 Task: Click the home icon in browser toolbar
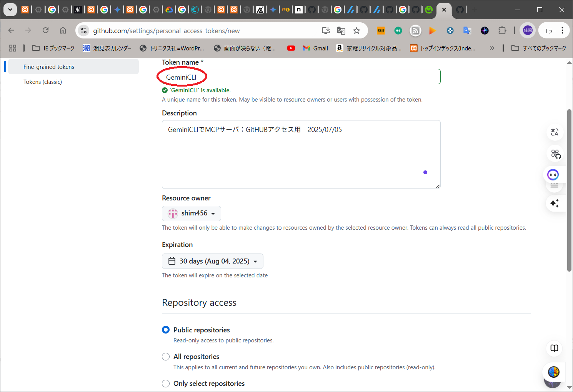[63, 30]
